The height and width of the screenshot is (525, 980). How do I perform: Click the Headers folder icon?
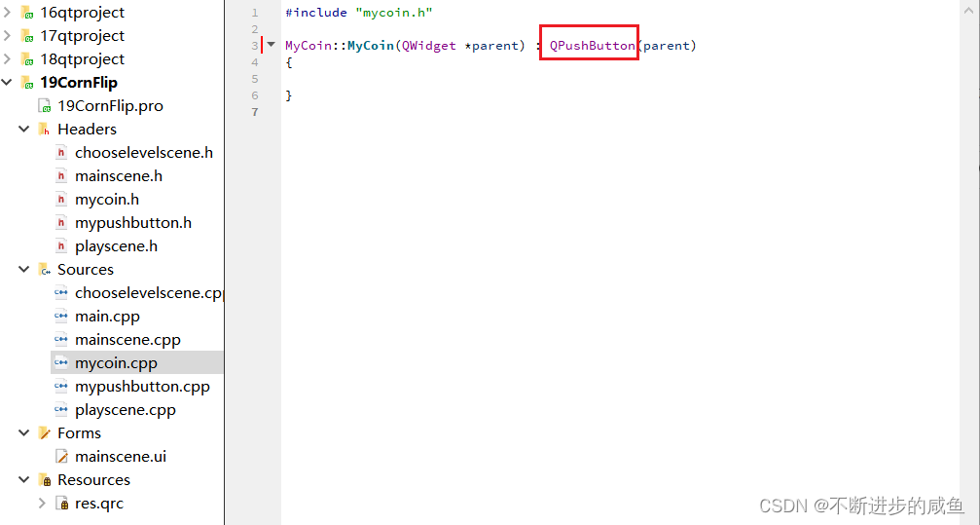pos(45,130)
